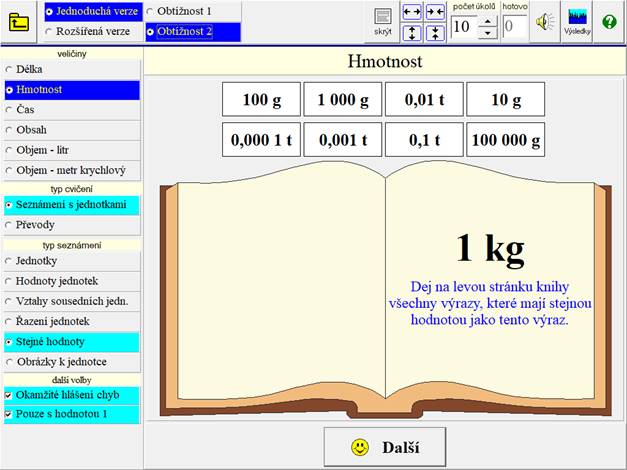Pick the 0,000 1 t tile
The height and width of the screenshot is (470, 627).
[x=261, y=140]
